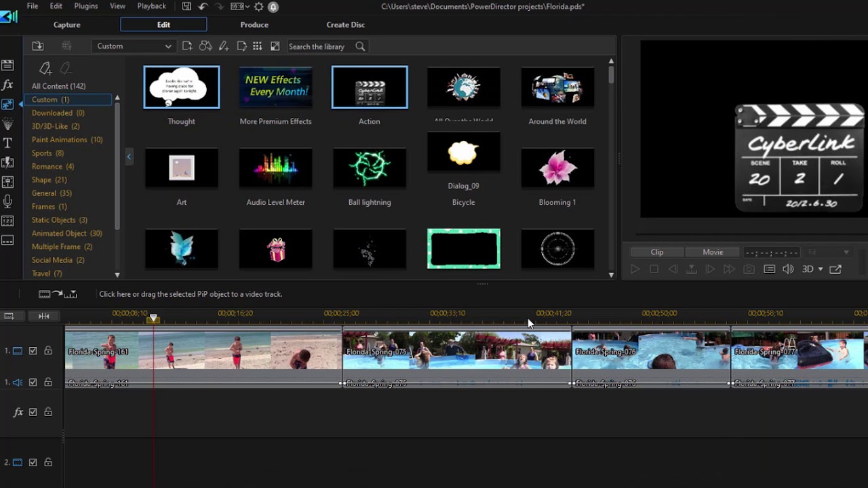Image resolution: width=868 pixels, height=488 pixels.
Task: Click the timeline playhead marker
Action: 154,318
